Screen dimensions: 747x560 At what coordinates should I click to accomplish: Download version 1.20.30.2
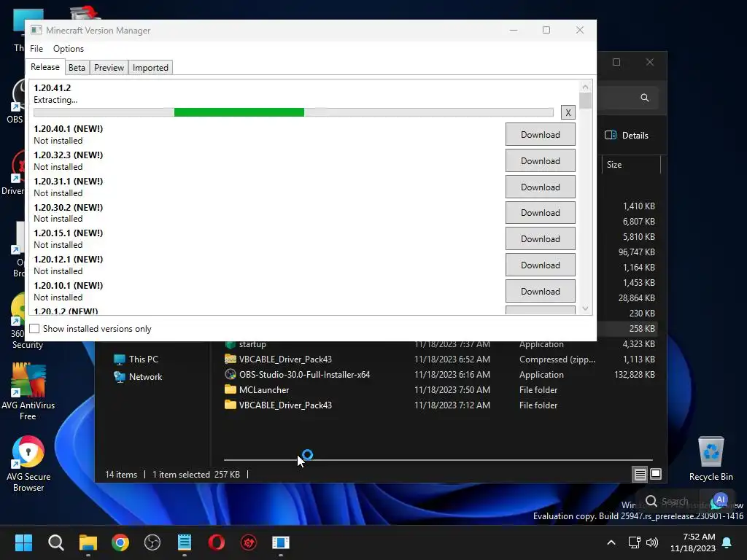pos(541,213)
